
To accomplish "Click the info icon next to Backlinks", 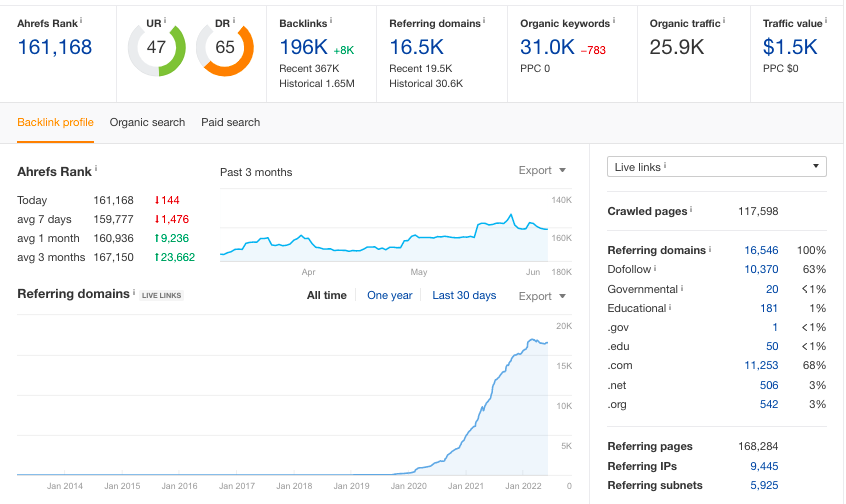I will 331,21.
